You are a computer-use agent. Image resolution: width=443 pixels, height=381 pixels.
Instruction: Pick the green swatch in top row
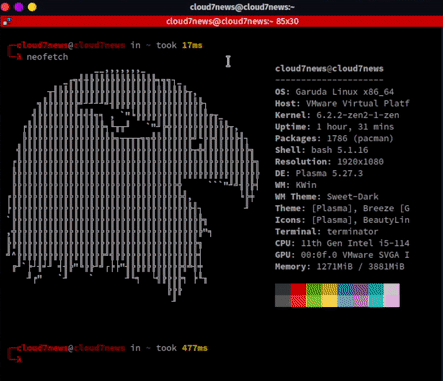(314, 289)
